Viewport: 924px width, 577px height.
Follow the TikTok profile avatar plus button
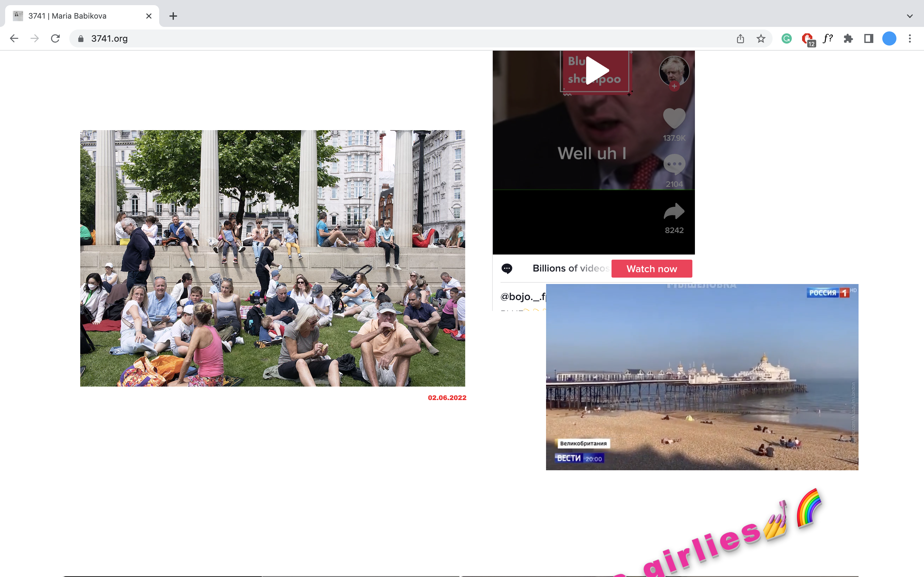click(x=674, y=86)
